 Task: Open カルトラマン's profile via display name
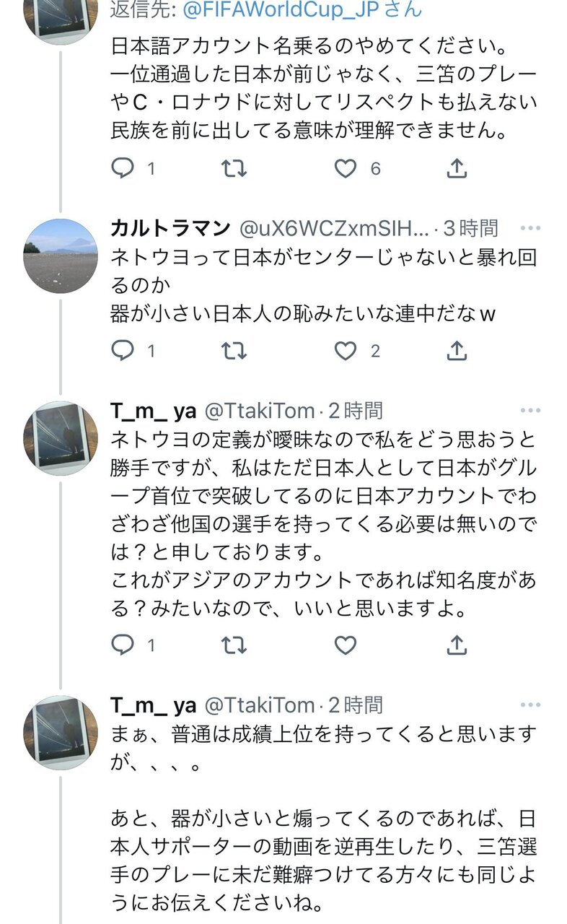(x=170, y=229)
